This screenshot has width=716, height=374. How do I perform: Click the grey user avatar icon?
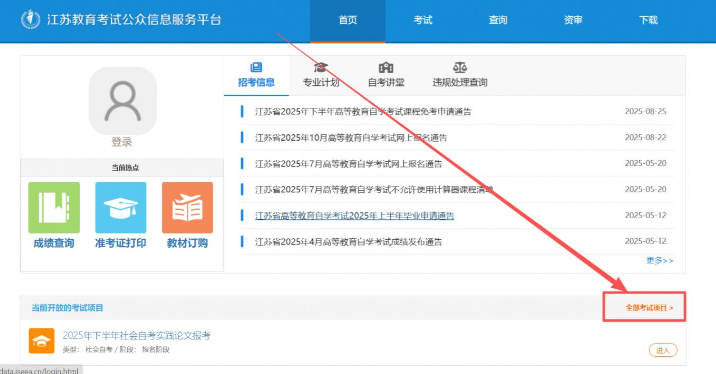pos(122,101)
